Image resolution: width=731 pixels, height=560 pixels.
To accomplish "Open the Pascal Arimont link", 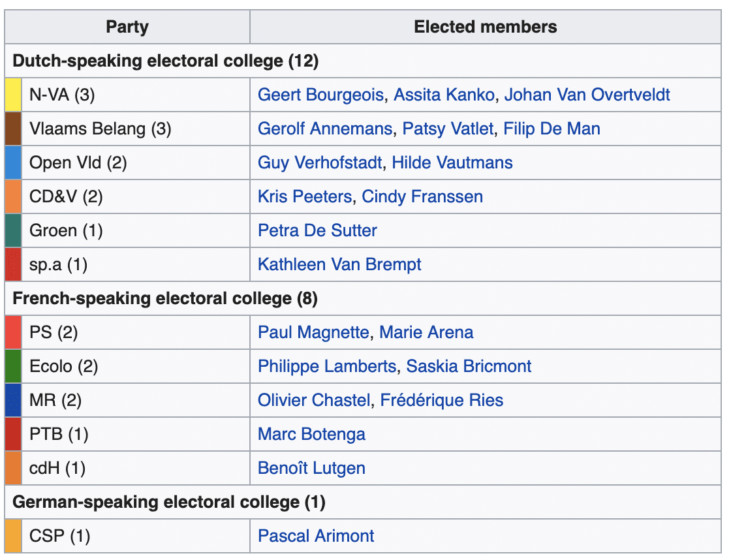I will pos(316,537).
